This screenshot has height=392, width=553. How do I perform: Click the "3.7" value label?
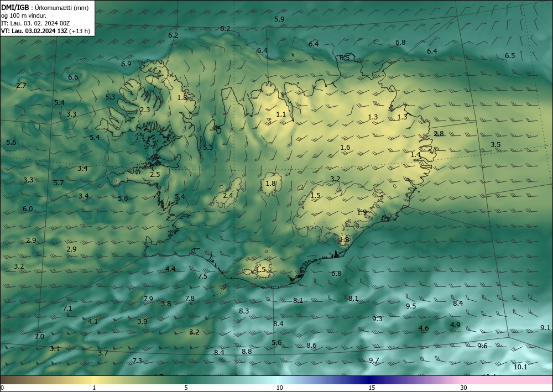(x=103, y=353)
